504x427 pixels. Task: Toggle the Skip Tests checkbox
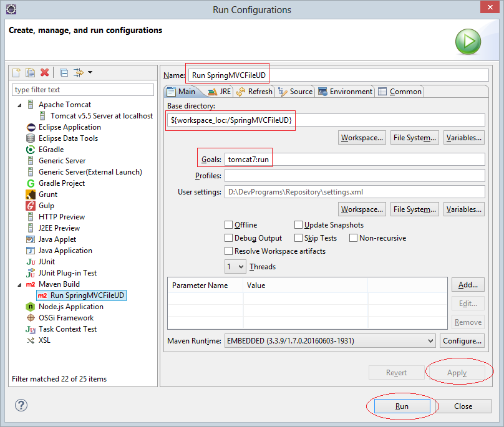click(x=298, y=237)
